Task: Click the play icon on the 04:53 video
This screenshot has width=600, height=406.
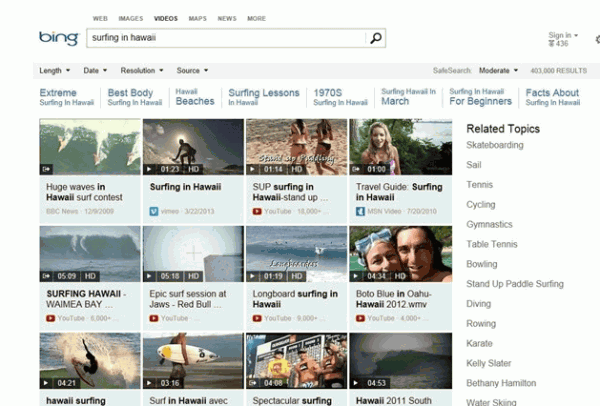Action: coord(356,383)
